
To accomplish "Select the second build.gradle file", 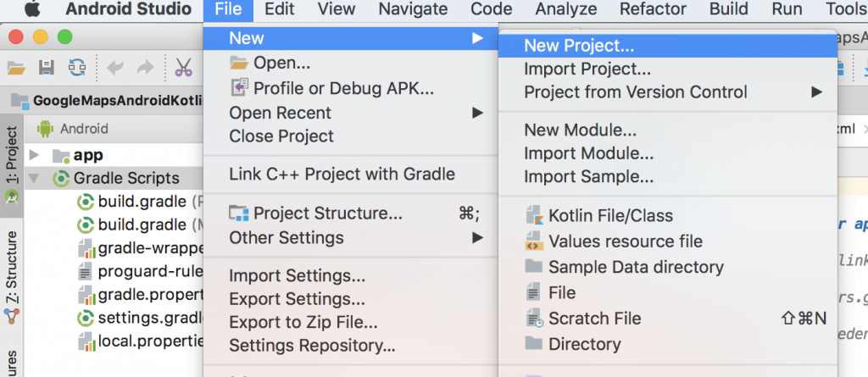I will pyautogui.click(x=142, y=225).
